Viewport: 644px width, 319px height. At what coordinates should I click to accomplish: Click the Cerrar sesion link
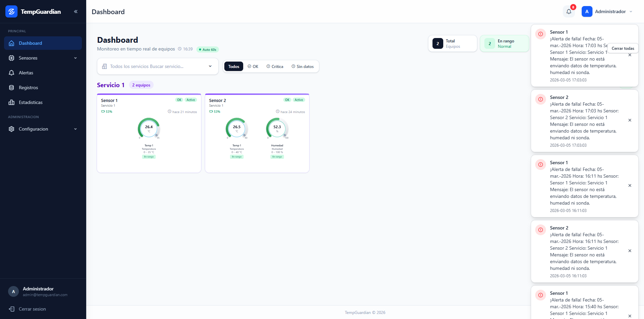tap(32, 309)
